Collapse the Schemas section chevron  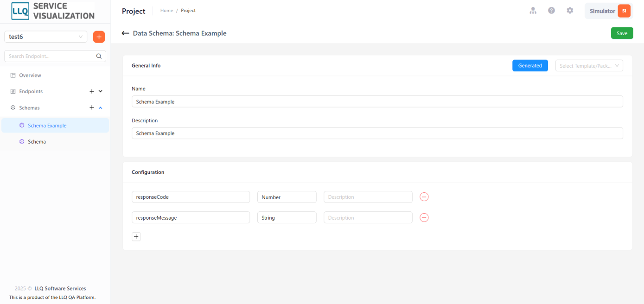click(101, 108)
